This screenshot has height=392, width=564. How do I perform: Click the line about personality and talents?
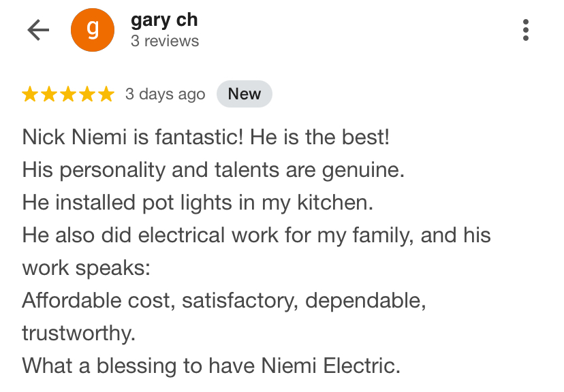coord(213,169)
